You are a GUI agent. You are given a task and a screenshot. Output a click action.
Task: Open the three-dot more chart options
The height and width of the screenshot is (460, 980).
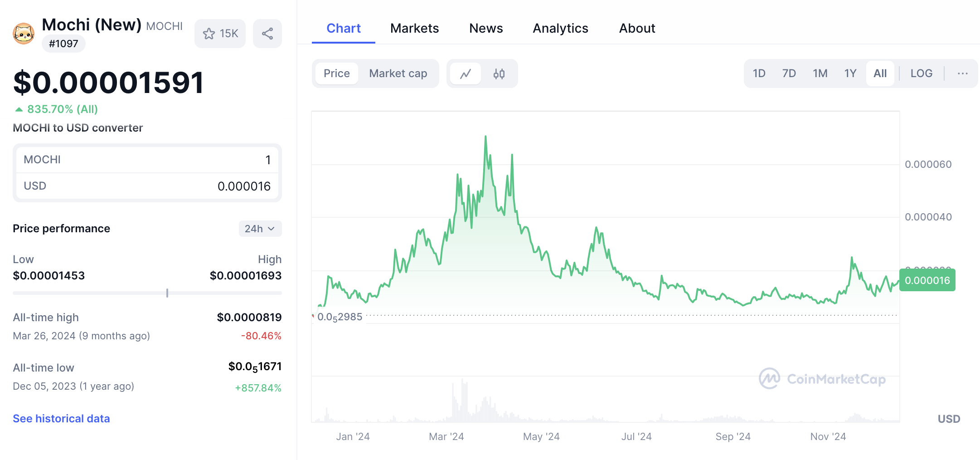[962, 73]
